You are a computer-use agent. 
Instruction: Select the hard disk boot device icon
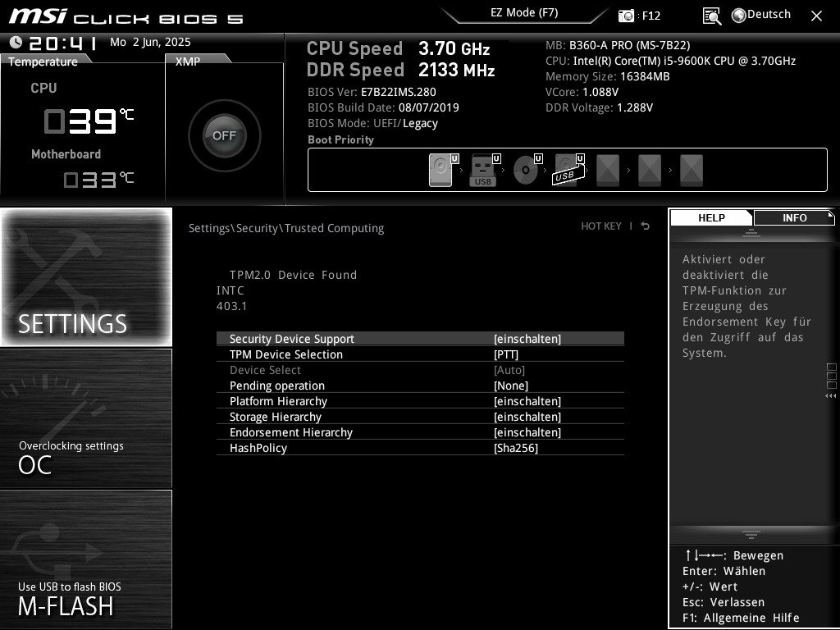point(441,170)
